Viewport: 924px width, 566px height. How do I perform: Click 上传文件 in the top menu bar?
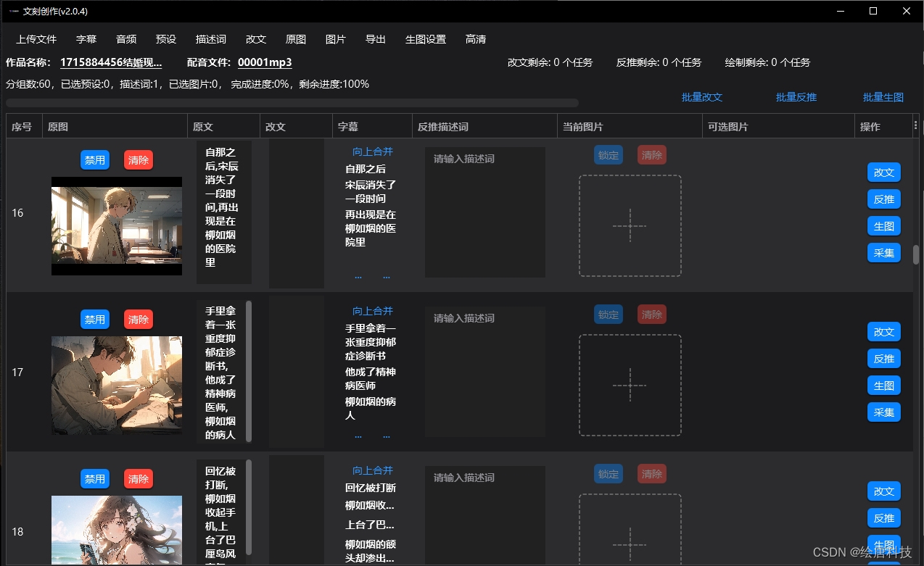coord(36,39)
